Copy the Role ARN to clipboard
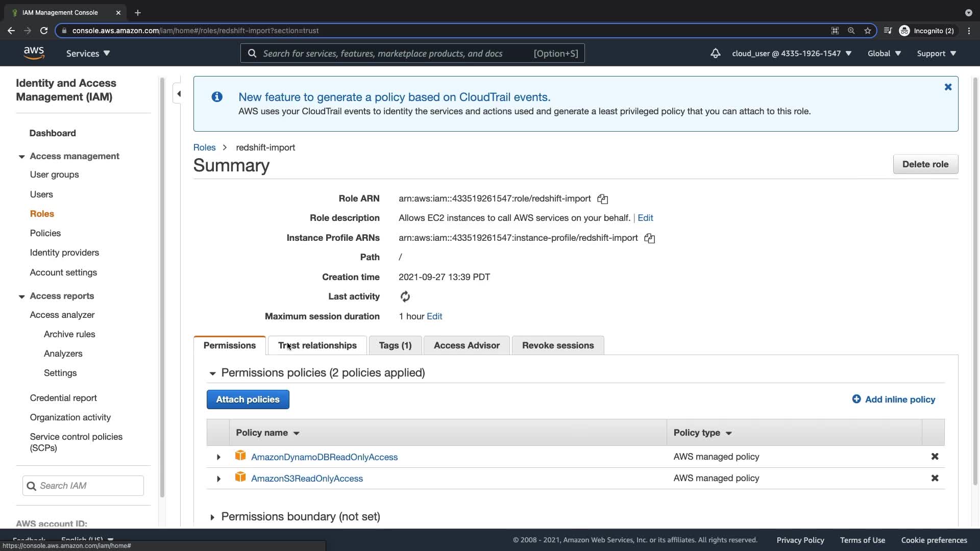The width and height of the screenshot is (980, 551). click(602, 199)
